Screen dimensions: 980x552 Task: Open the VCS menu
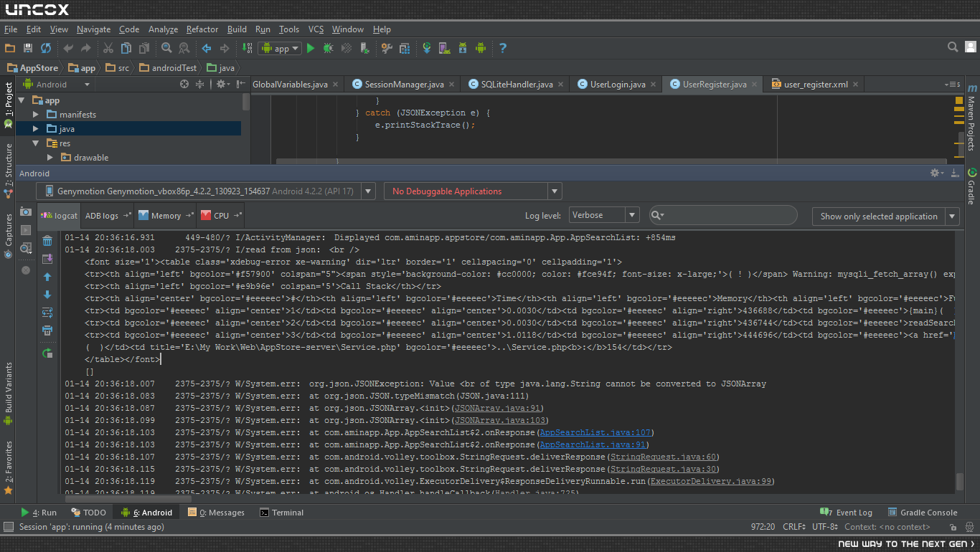click(316, 29)
